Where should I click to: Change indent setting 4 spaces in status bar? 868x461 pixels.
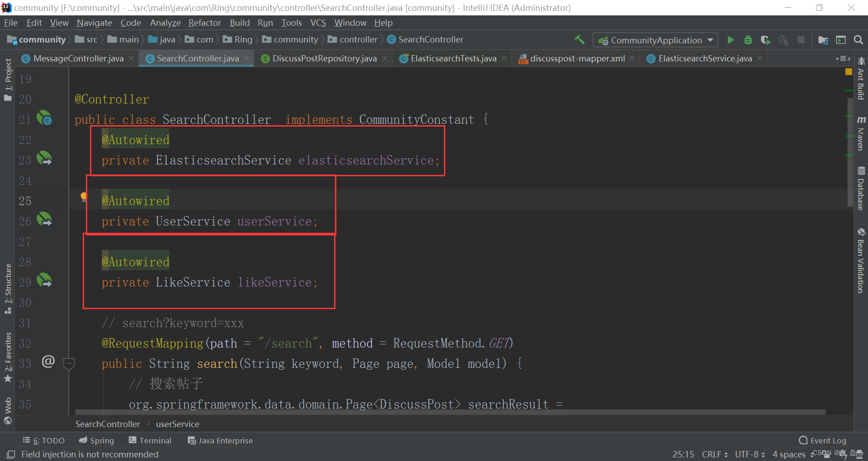pos(793,454)
